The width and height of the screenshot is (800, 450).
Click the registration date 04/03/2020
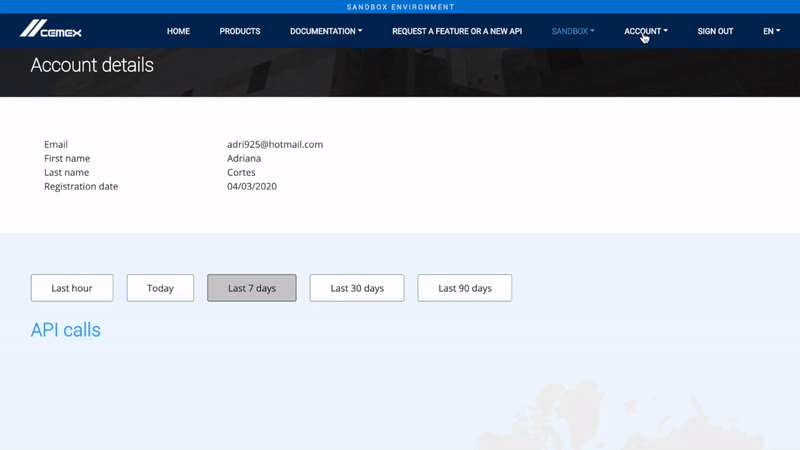point(252,186)
